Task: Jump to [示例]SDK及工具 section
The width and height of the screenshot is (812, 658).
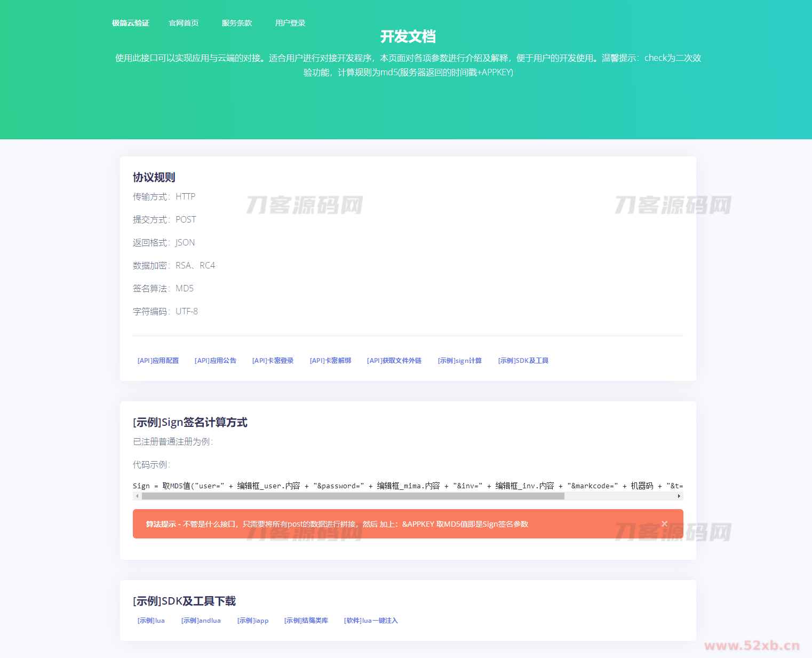Action: 523,361
